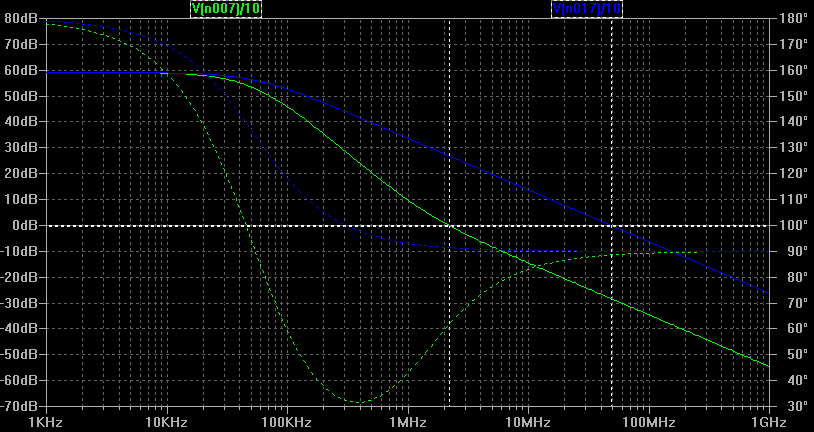Click the 40dB label on magnitude axis

click(x=19, y=122)
